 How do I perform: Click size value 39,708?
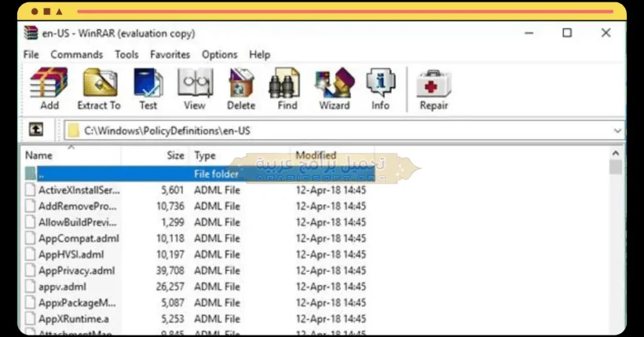click(x=170, y=270)
